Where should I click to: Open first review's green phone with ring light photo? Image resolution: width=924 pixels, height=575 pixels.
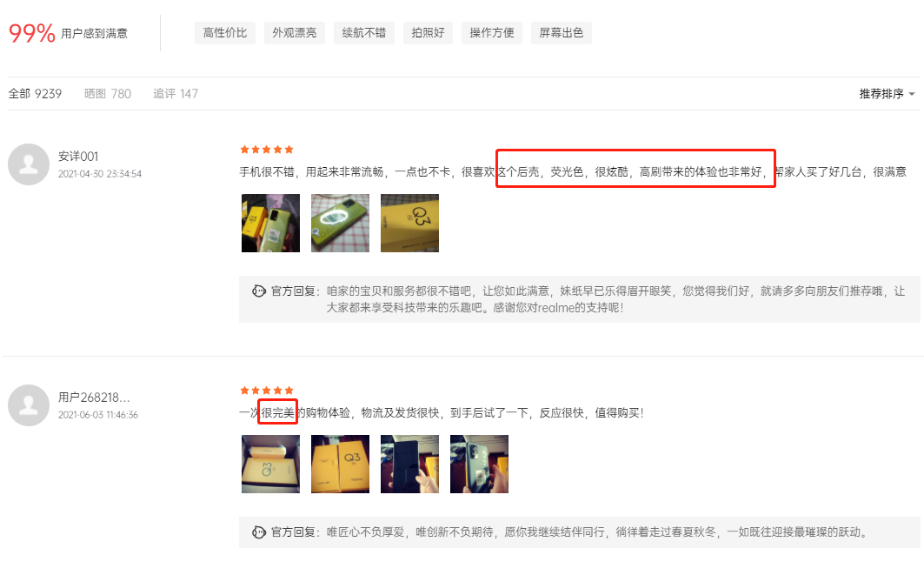click(x=340, y=223)
